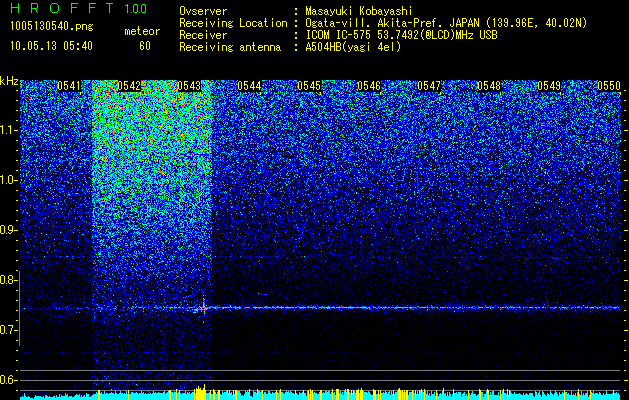Image resolution: width=629 pixels, height=400 pixels.
Task: Click the name Masayuki Kobayashi
Action: [x=359, y=11]
